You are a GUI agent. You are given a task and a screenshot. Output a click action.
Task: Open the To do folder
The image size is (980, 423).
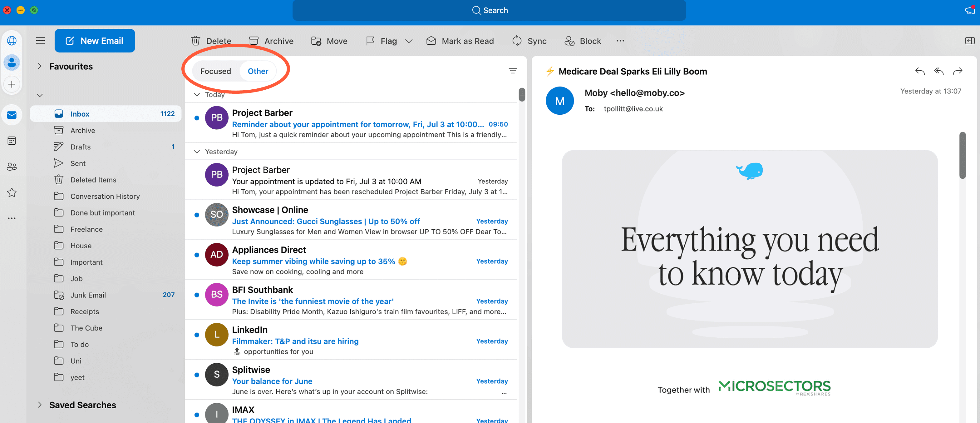(106, 344)
